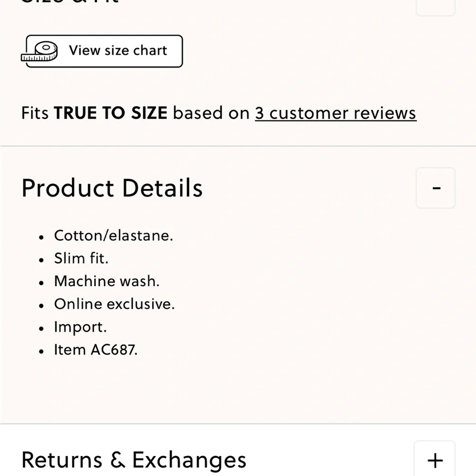Expand Returns & Exchanges with the plus button

click(435, 459)
